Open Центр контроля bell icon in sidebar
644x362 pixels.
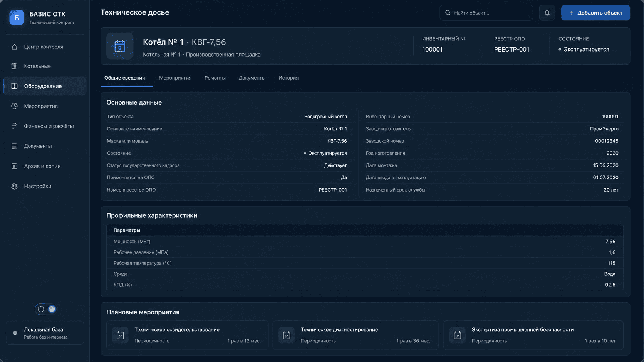click(x=14, y=47)
